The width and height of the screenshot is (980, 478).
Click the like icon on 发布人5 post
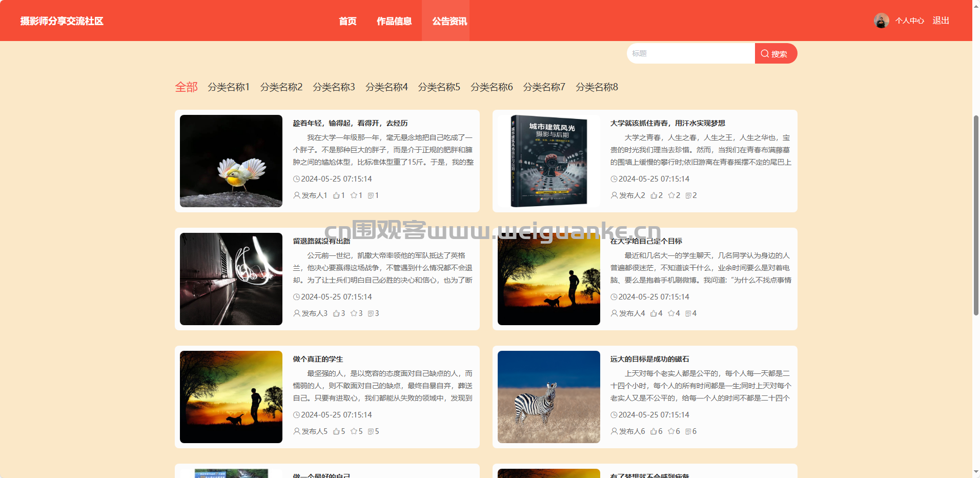point(336,431)
